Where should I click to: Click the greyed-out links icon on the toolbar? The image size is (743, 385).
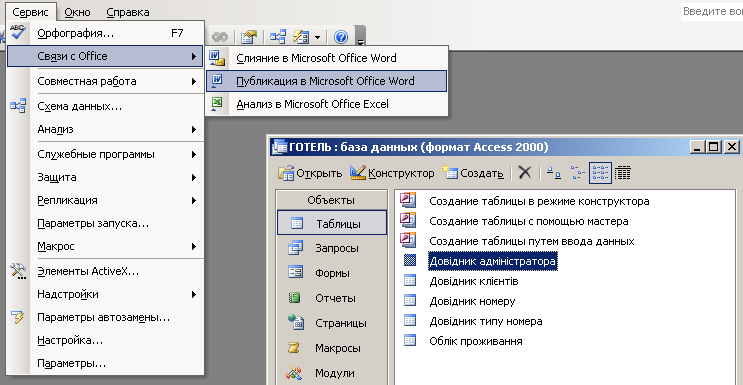(220, 37)
